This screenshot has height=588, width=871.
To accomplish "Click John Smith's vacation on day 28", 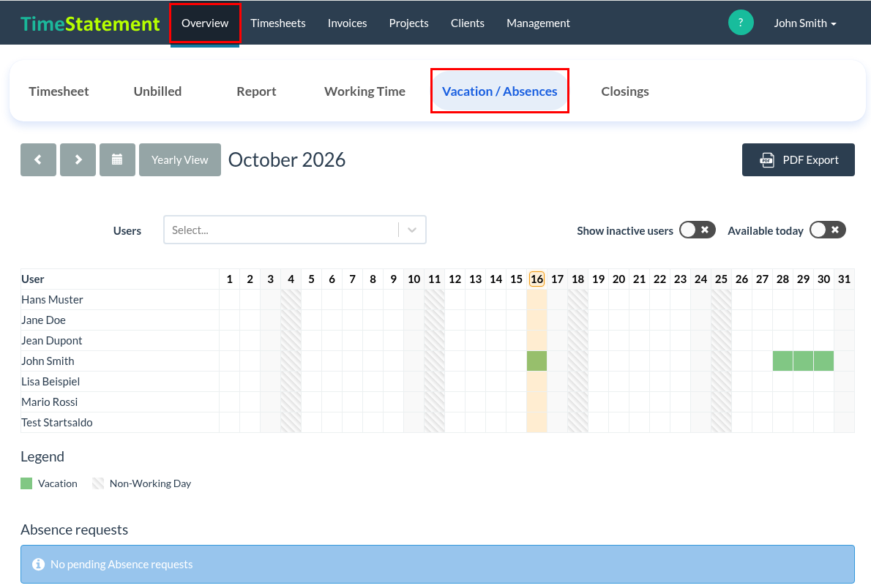I will click(782, 361).
